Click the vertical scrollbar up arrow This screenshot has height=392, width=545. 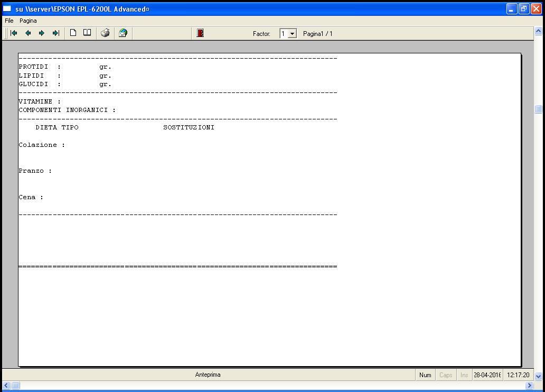(x=539, y=32)
